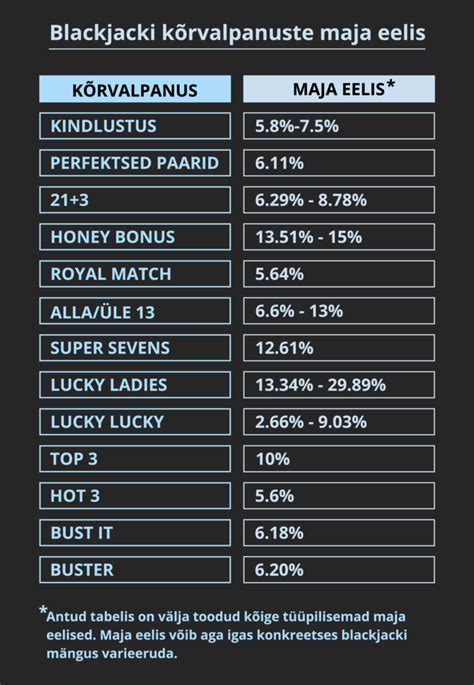Viewport: 474px width, 685px height.
Task: Click the 13.34% - 29.89% value cell
Action: coord(339,385)
